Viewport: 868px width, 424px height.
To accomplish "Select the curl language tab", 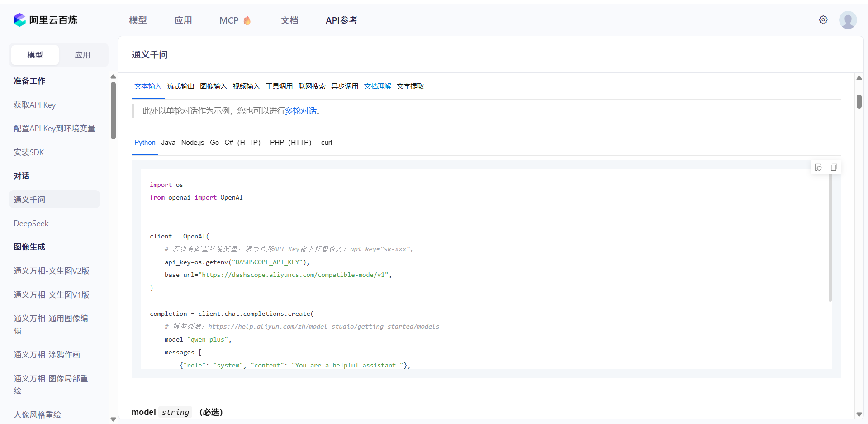I will (327, 143).
